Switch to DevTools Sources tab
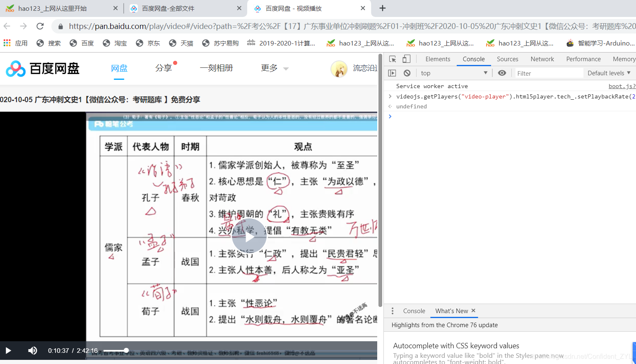636x364 pixels. coord(508,59)
